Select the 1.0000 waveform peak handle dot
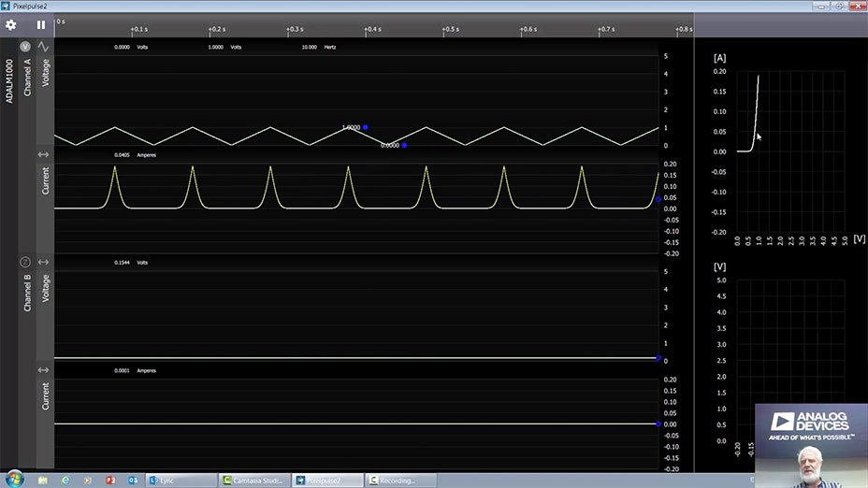Viewport: 868px width, 488px height. [x=366, y=127]
